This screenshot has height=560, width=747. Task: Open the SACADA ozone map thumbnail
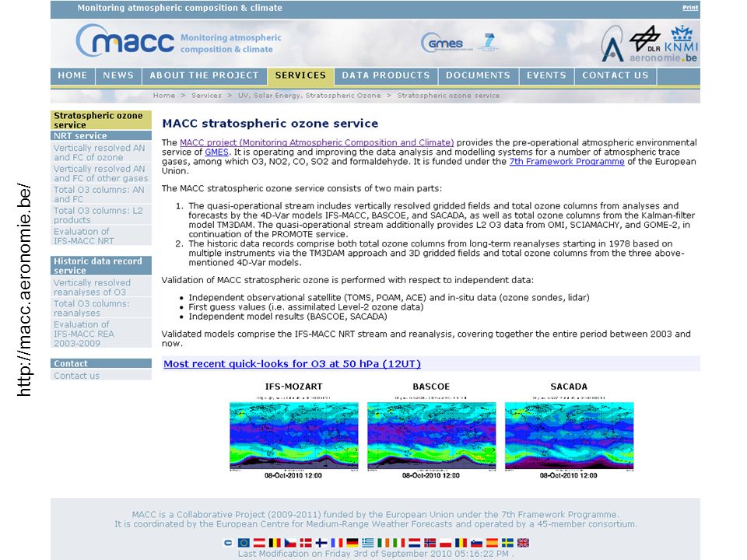[x=570, y=436]
